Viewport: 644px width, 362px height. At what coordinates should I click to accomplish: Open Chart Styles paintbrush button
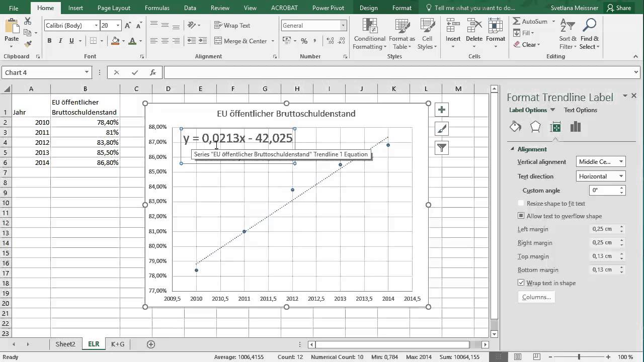(441, 129)
